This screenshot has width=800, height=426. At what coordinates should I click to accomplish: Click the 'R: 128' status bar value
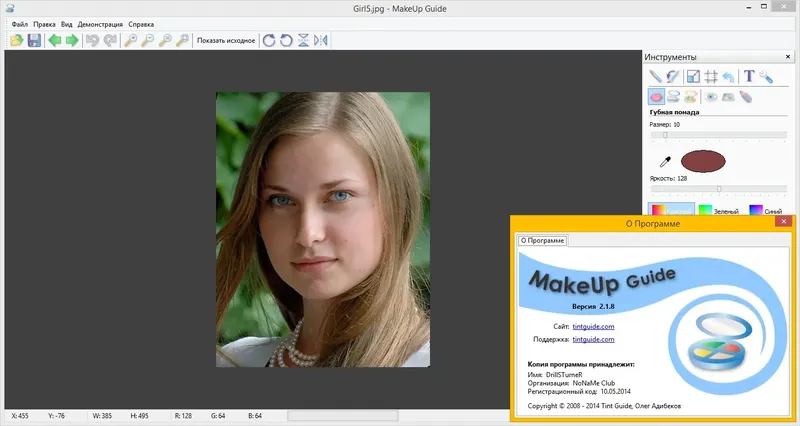(x=183, y=416)
